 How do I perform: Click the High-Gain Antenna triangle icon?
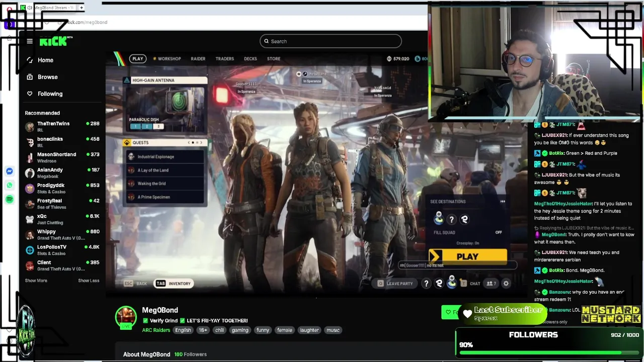click(x=127, y=80)
